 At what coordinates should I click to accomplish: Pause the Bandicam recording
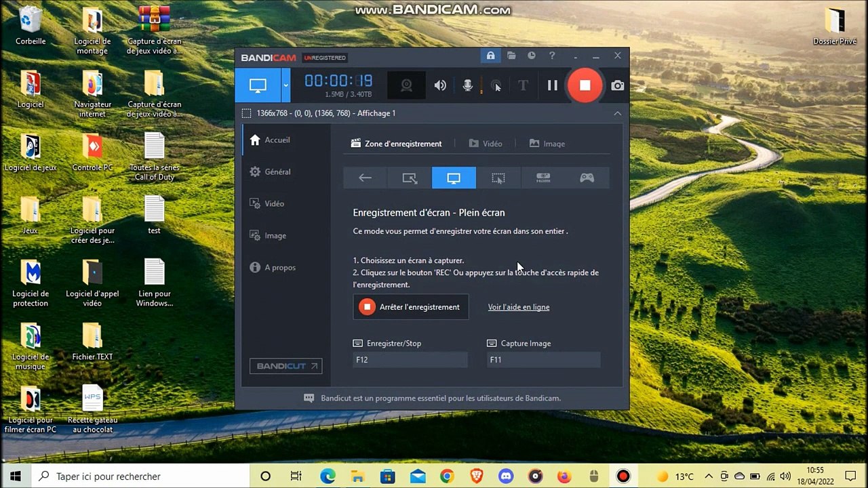[553, 85]
